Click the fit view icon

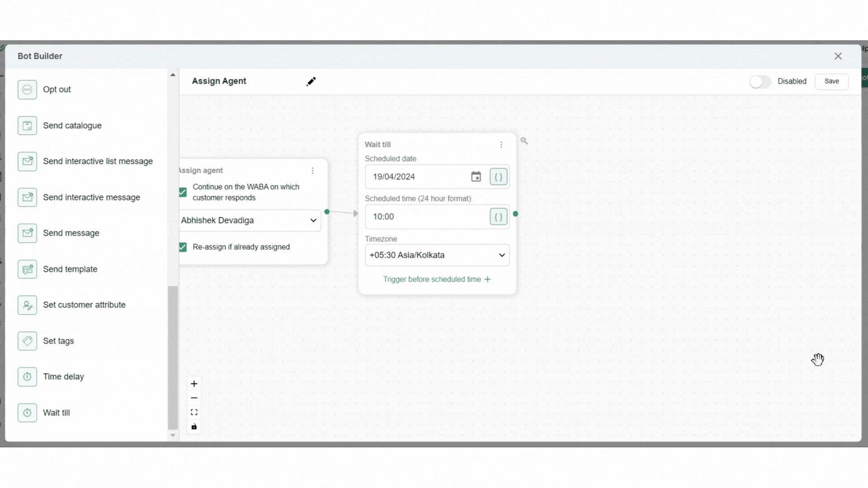tap(194, 412)
